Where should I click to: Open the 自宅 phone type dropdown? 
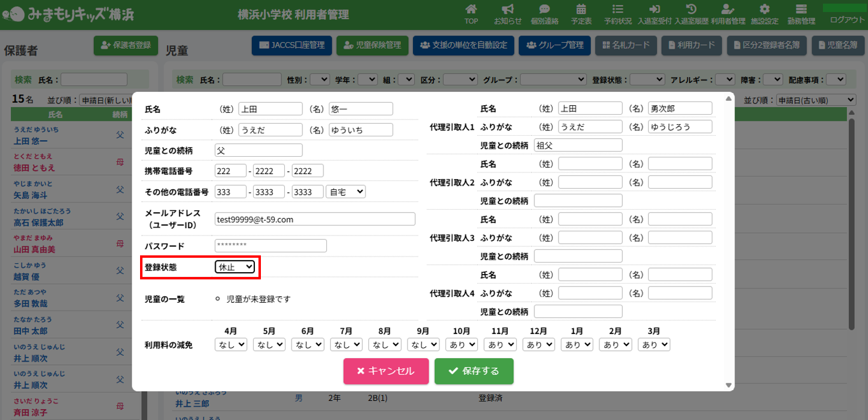[x=346, y=192]
